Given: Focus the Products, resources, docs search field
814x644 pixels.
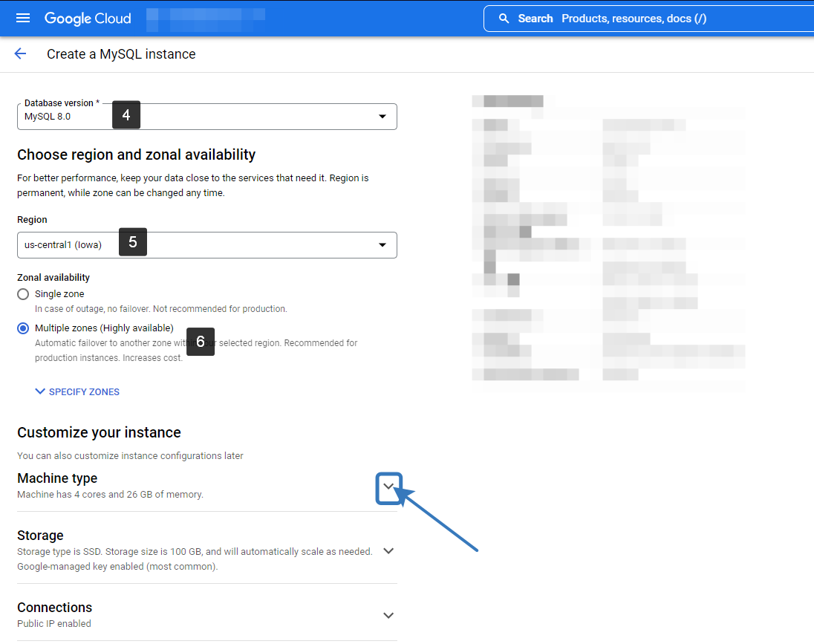Looking at the screenshot, I should [x=649, y=19].
